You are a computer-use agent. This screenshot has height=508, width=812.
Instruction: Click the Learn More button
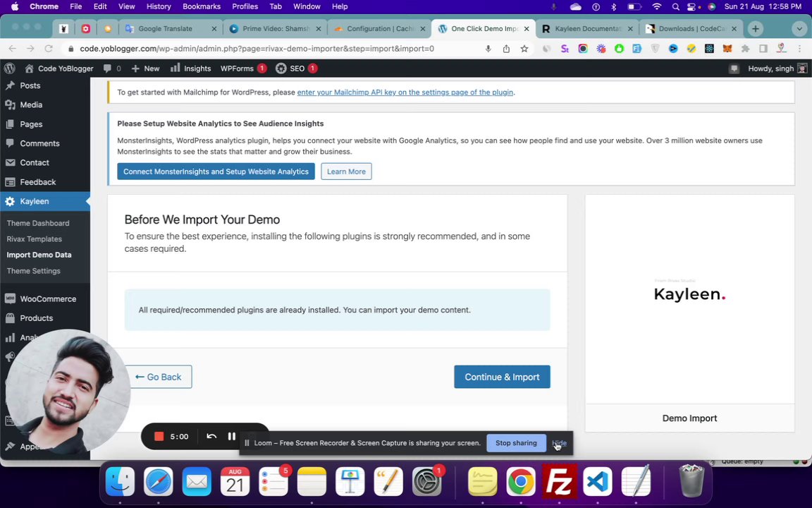coord(347,171)
